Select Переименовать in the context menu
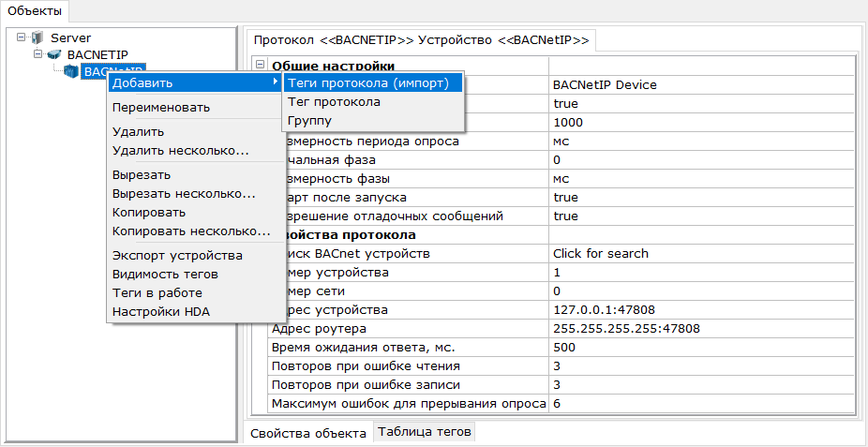This screenshot has height=447, width=868. pyautogui.click(x=194, y=108)
